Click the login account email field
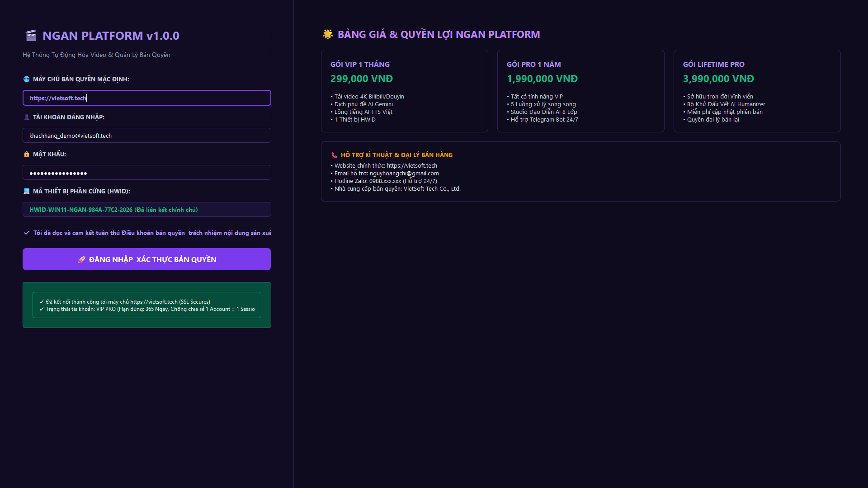This screenshot has height=488, width=868. [147, 136]
